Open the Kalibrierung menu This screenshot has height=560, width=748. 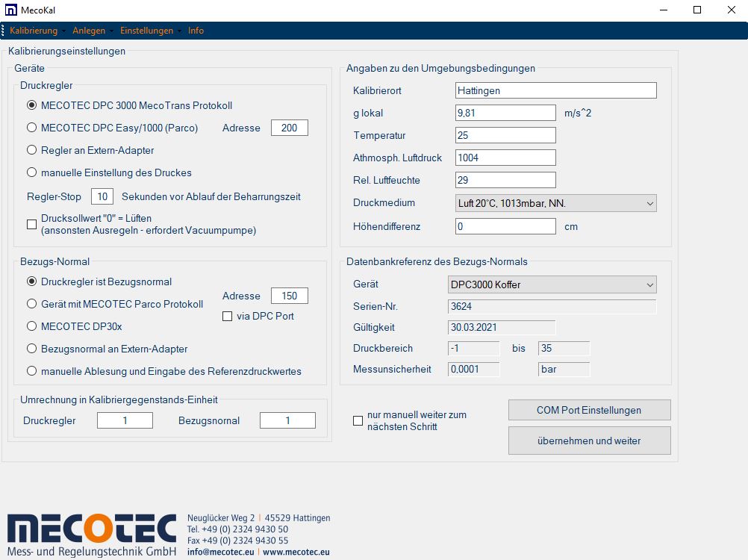click(34, 31)
